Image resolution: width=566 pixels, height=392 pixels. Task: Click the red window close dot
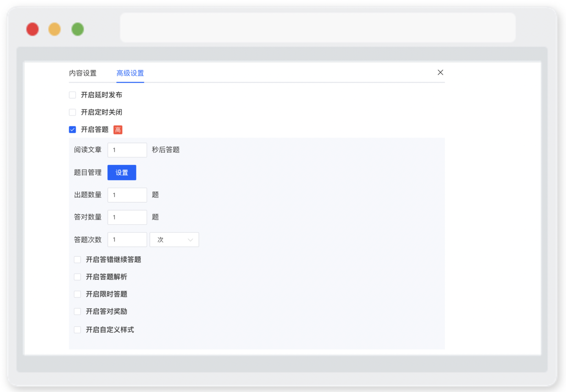tap(33, 29)
